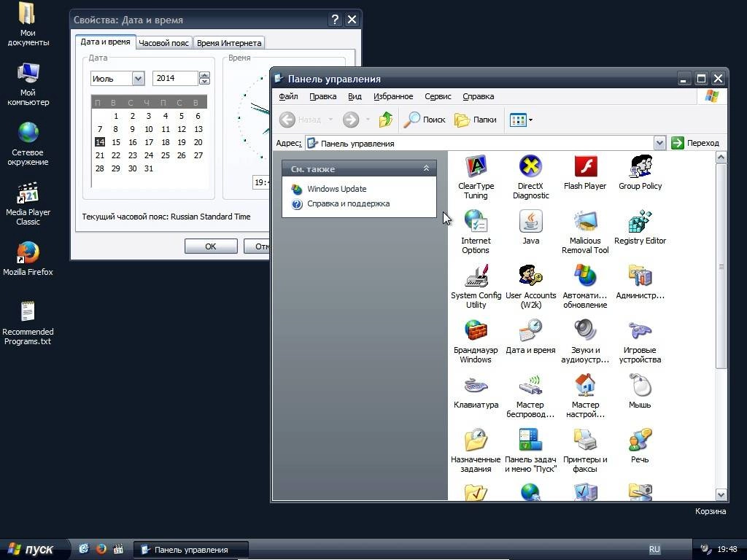
Task: Switch to Часовой пояс tab
Action: click(163, 43)
